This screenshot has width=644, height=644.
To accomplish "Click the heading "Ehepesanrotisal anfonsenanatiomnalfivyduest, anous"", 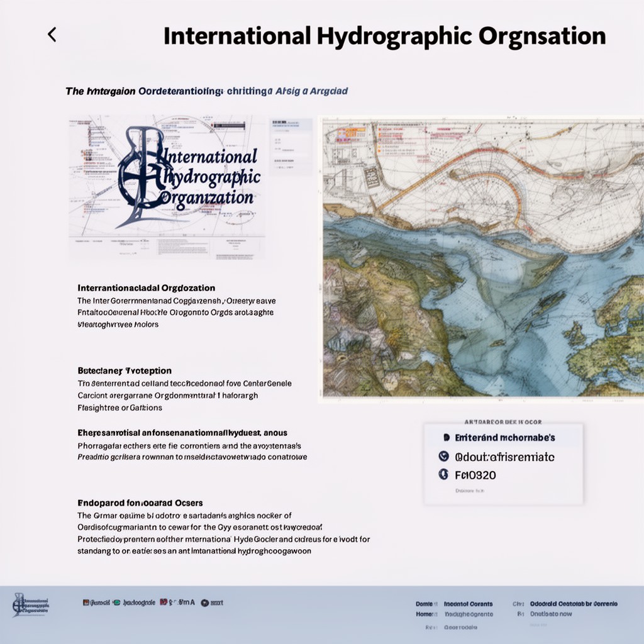I will (182, 433).
